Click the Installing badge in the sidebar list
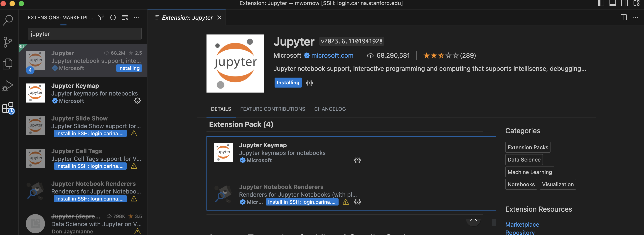Viewport: 644px width, 235px height. coord(129,68)
